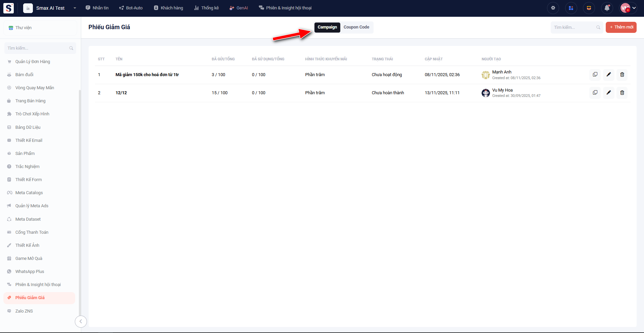This screenshot has width=644, height=333.
Task: Expand the user avatar account menu
Action: coord(628,8)
